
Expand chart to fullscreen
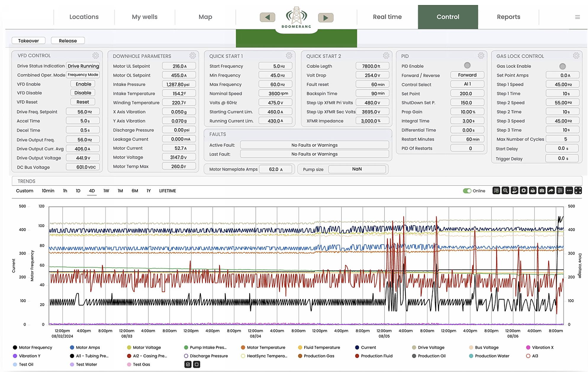click(x=578, y=191)
